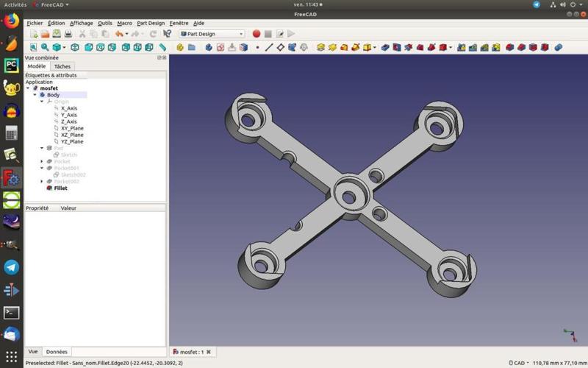Click the red macro record button
This screenshot has width=588, height=368.
point(257,34)
